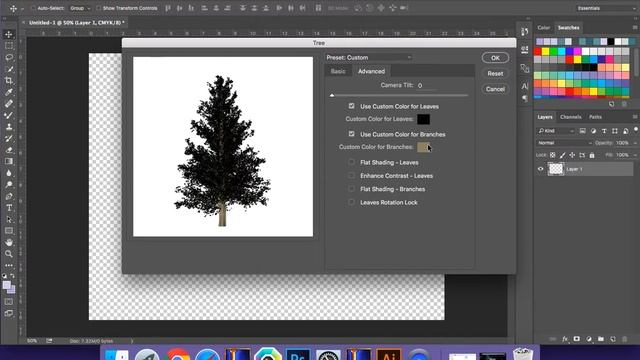Open the Normal blend mode dropdown
This screenshot has height=360, width=640.
pyautogui.click(x=564, y=143)
